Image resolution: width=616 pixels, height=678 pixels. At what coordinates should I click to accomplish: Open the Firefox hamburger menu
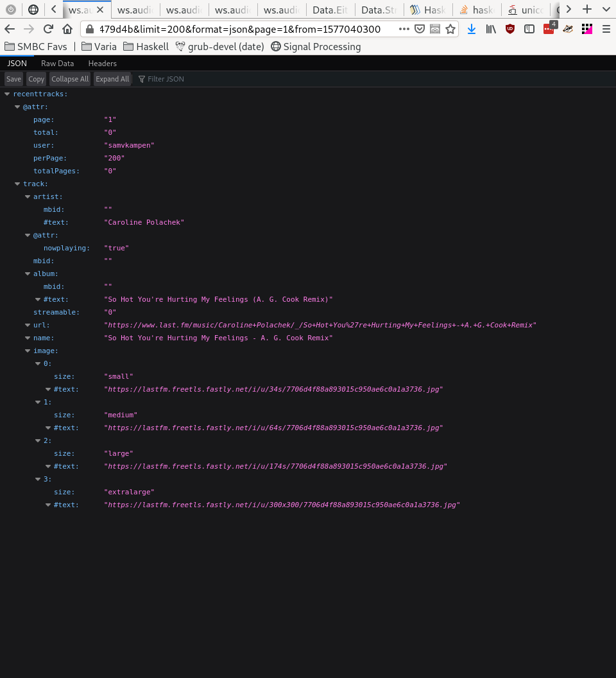coord(606,29)
